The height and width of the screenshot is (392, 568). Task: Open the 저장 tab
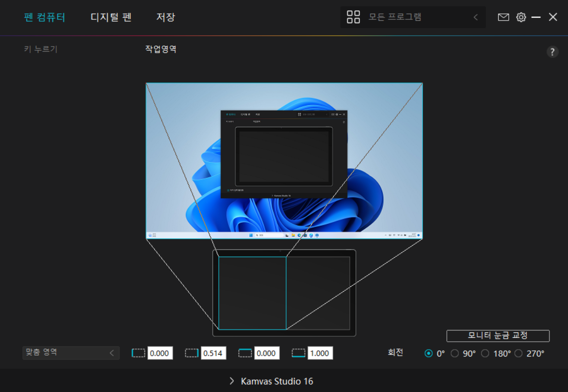coord(166,17)
